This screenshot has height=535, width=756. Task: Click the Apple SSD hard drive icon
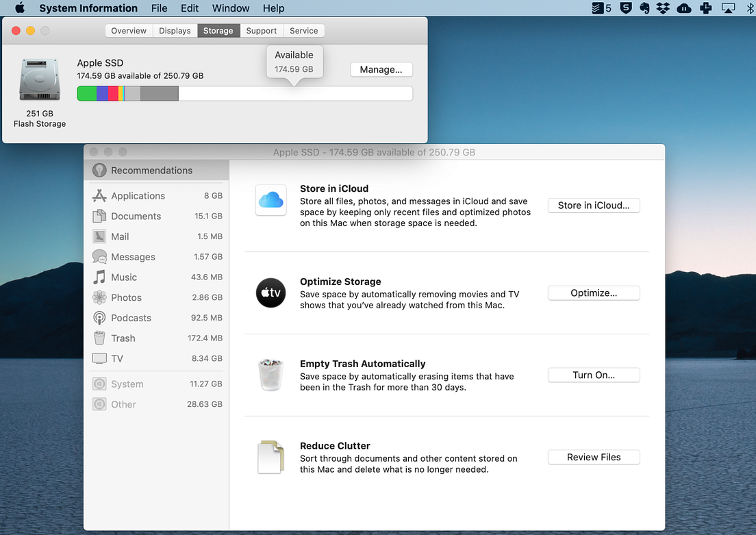[x=39, y=79]
